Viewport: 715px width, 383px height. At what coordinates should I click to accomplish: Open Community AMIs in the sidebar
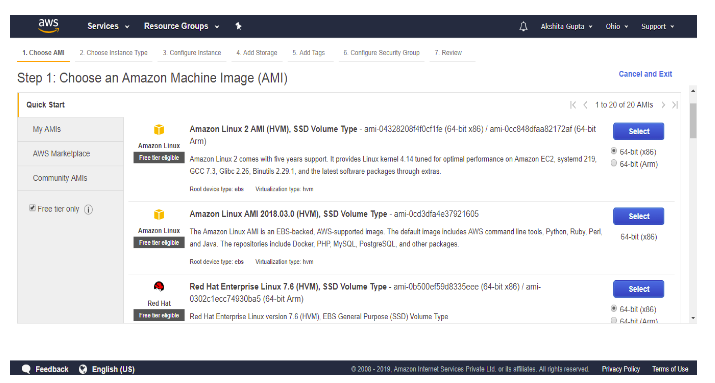pyautogui.click(x=71, y=178)
